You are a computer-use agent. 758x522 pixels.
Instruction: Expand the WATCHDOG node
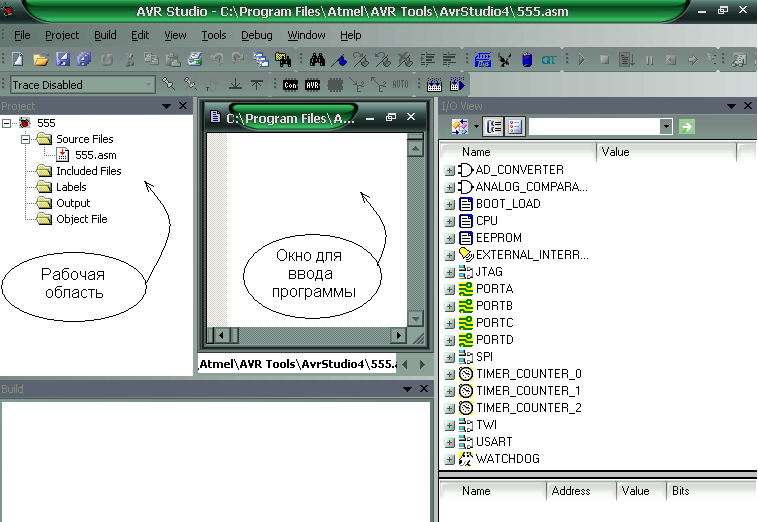tap(450, 459)
